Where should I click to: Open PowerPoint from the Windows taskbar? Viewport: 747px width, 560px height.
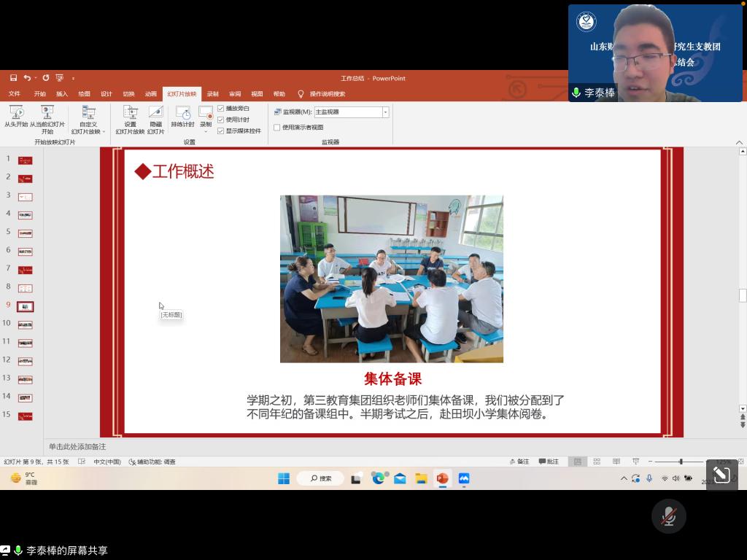442,478
